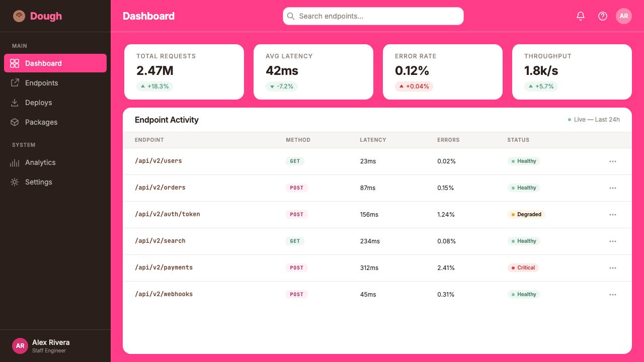The width and height of the screenshot is (644, 362).
Task: Click the +0.04% error rate badge
Action: point(414,86)
